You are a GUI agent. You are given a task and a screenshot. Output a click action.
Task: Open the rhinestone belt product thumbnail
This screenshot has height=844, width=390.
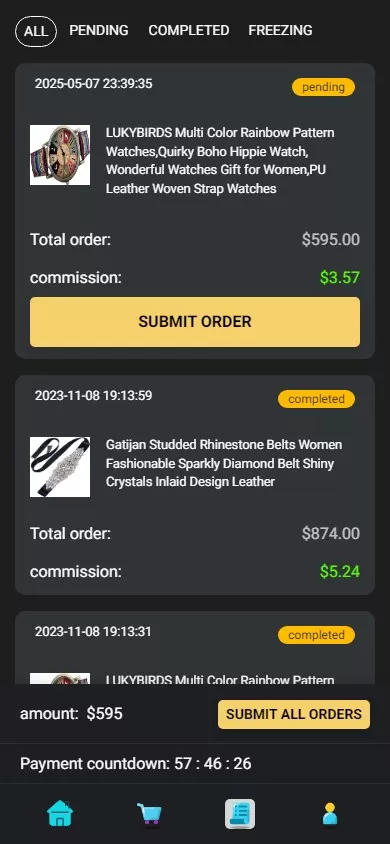60,467
